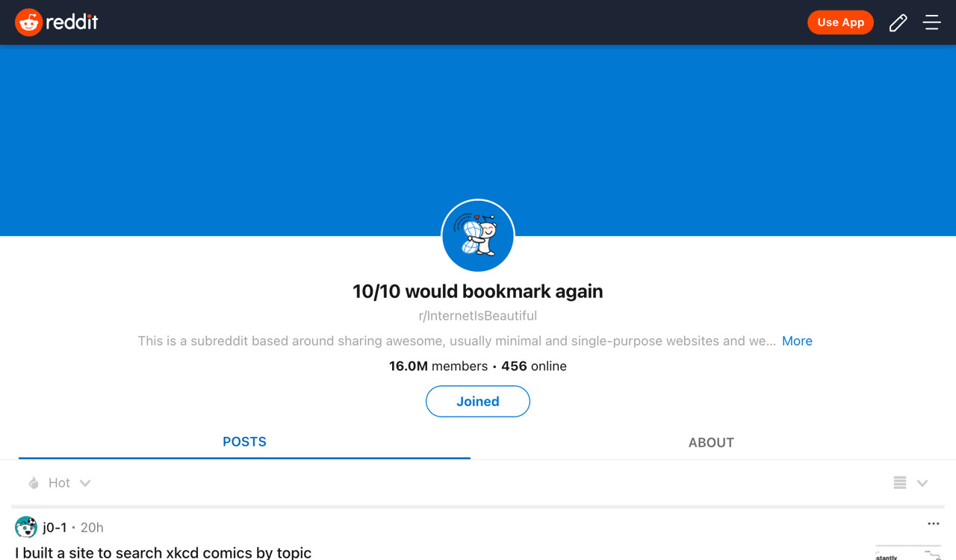Click the 16.0M members count
This screenshot has width=956, height=560.
coord(438,366)
